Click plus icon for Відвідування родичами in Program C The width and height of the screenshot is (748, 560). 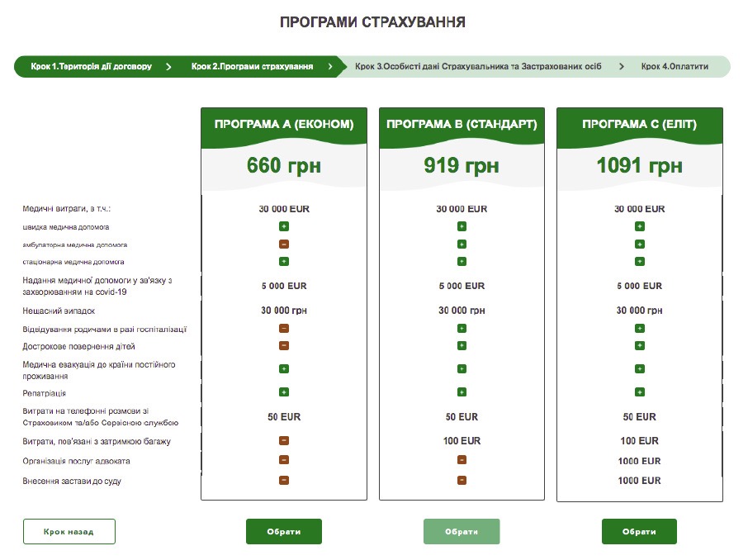[640, 329]
